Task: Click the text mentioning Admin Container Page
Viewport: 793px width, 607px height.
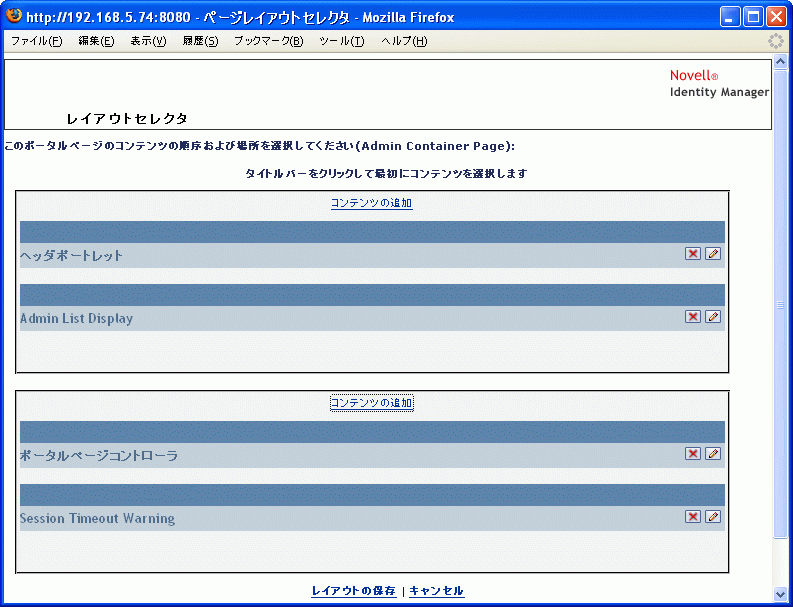Action: point(259,146)
